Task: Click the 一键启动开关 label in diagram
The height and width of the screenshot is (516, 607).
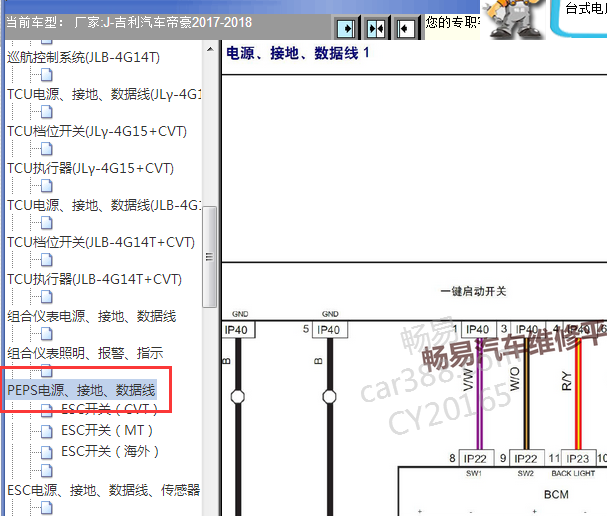Action: pos(473,291)
